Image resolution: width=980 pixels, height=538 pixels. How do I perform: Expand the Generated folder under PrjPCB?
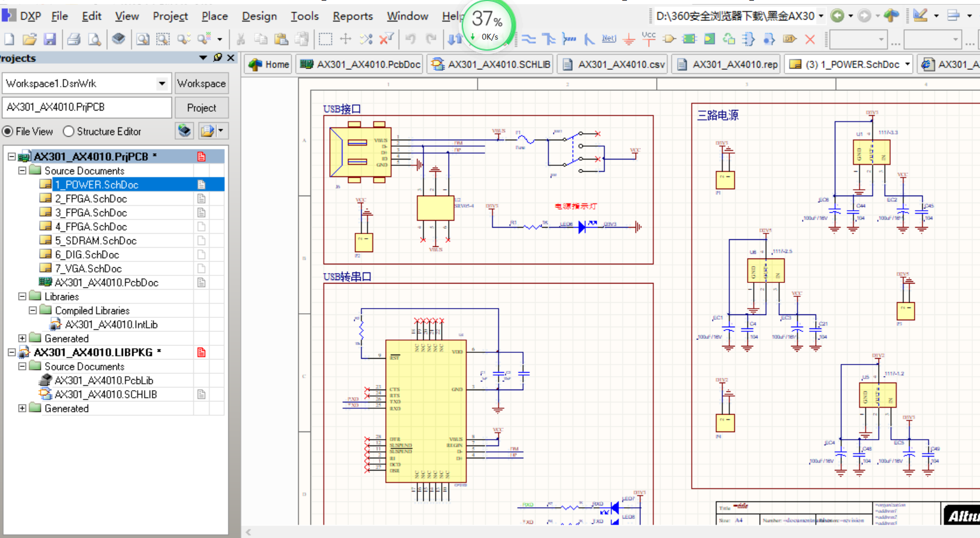22,338
